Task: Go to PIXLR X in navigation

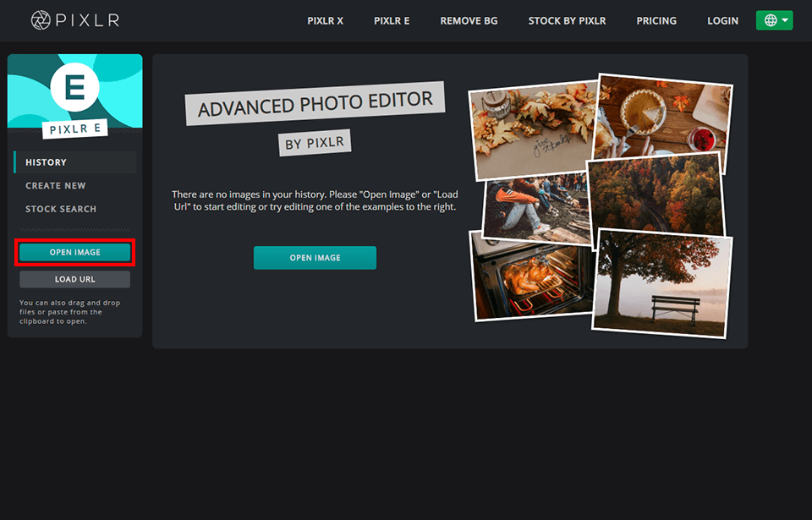Action: (x=325, y=21)
